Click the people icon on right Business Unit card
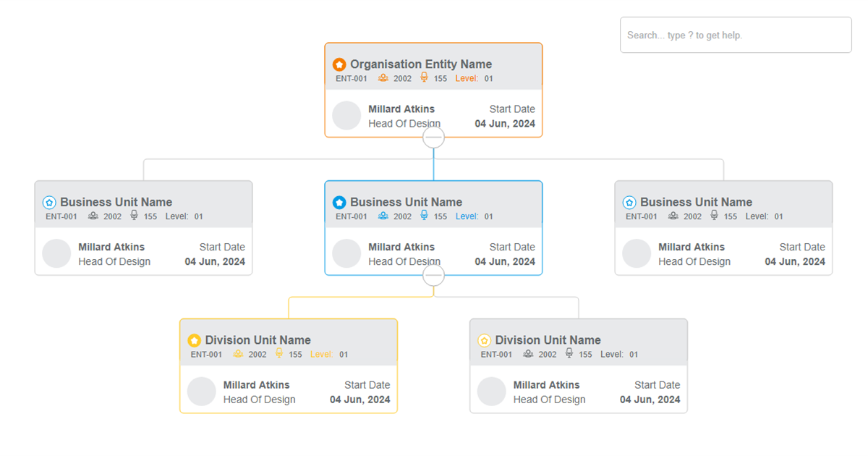The width and height of the screenshot is (868, 456). [x=673, y=216]
